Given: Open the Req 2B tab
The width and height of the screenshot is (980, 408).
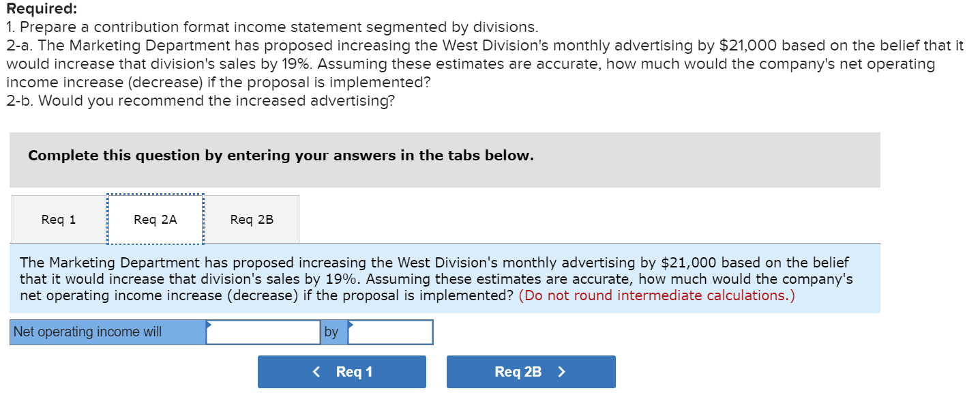Looking at the screenshot, I should tap(252, 219).
